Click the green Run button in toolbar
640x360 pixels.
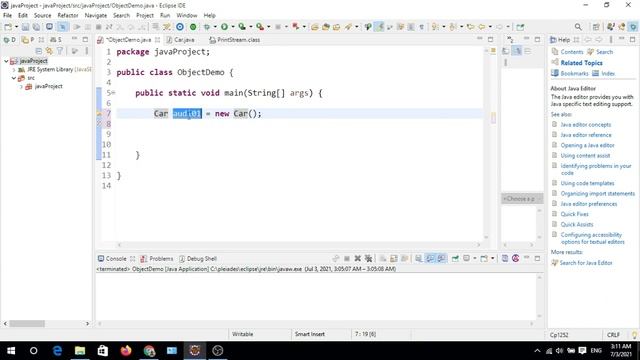224,27
